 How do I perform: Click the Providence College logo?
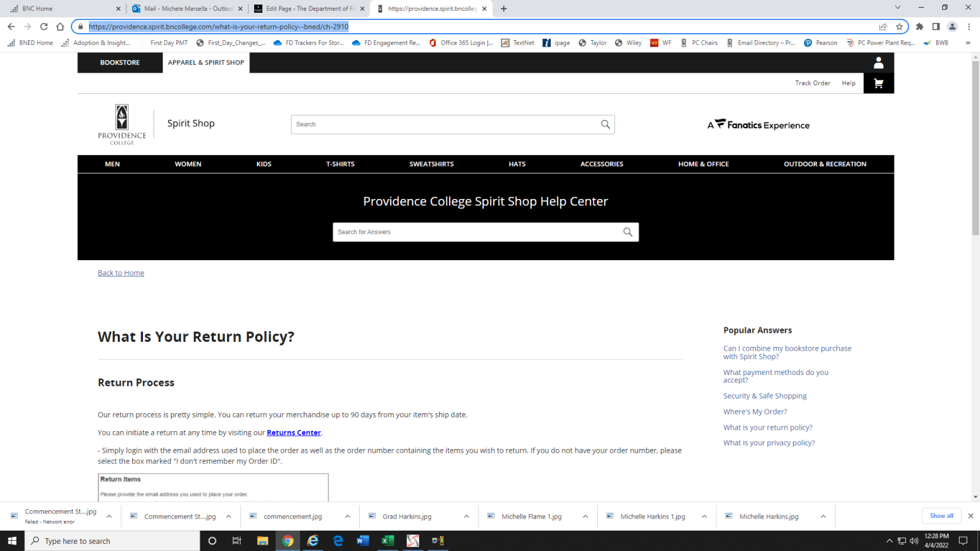(x=121, y=124)
